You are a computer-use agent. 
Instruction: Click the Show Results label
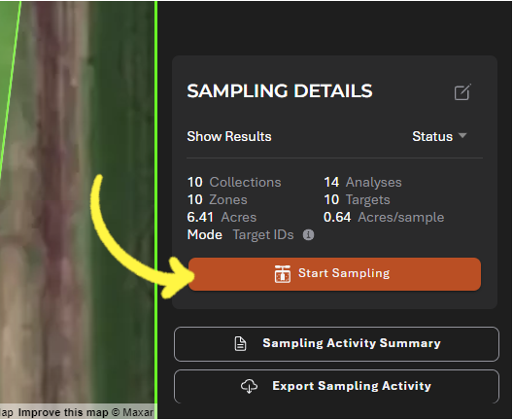click(229, 136)
